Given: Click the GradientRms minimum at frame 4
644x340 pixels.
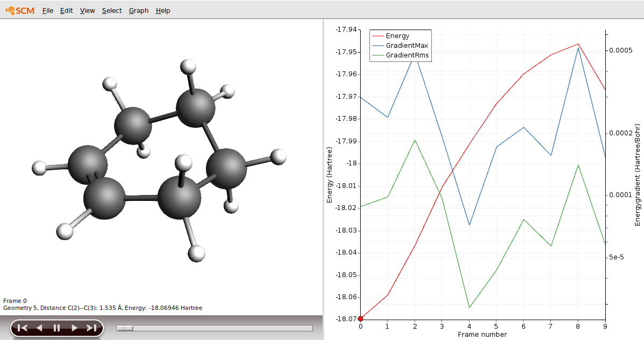Looking at the screenshot, I should click(469, 308).
